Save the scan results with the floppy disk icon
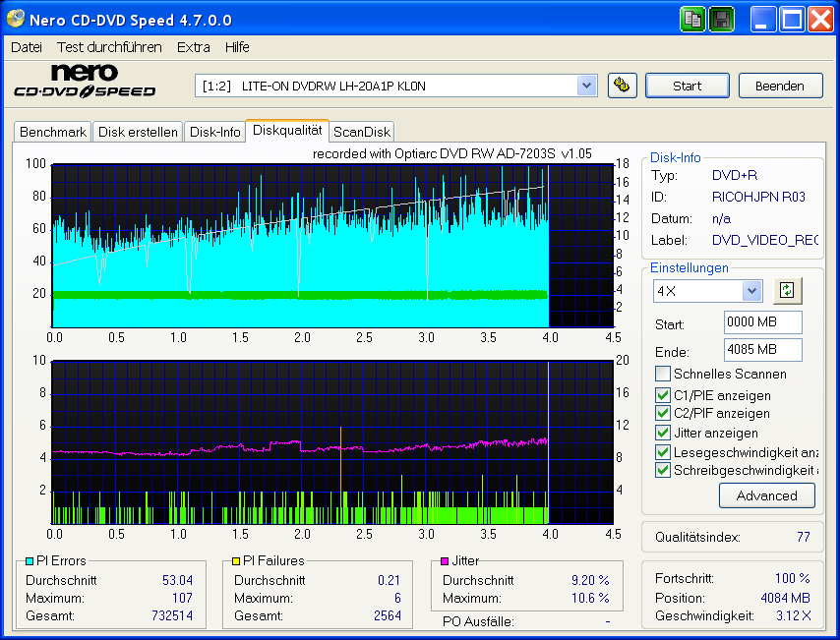This screenshot has height=640, width=840. [721, 20]
